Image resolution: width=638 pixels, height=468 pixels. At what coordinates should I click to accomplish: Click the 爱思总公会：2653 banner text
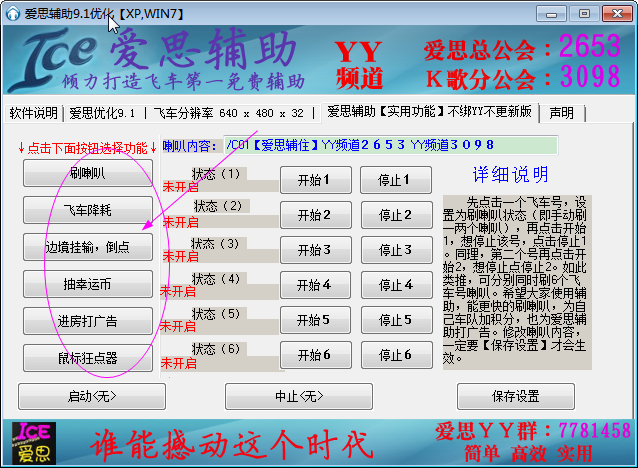pos(522,48)
